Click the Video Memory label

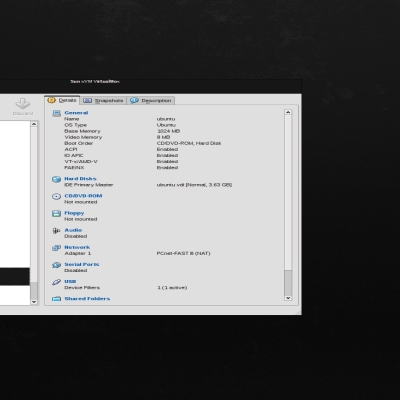tap(83, 137)
